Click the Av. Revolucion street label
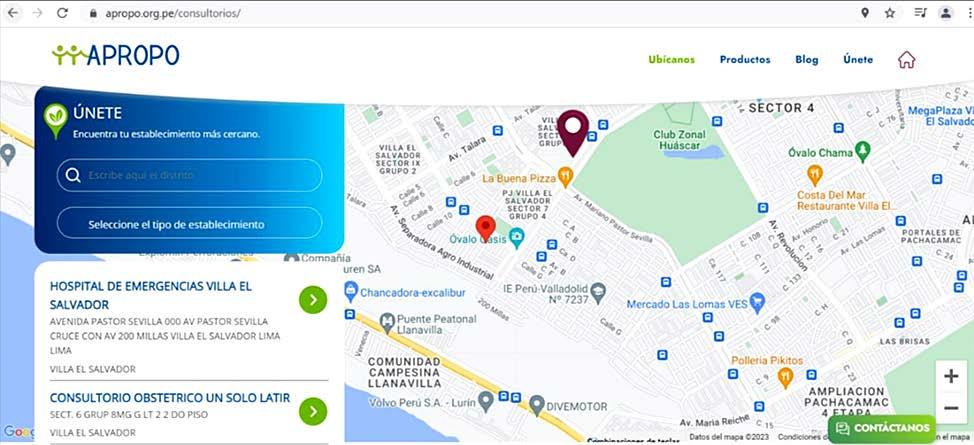 click(x=789, y=245)
